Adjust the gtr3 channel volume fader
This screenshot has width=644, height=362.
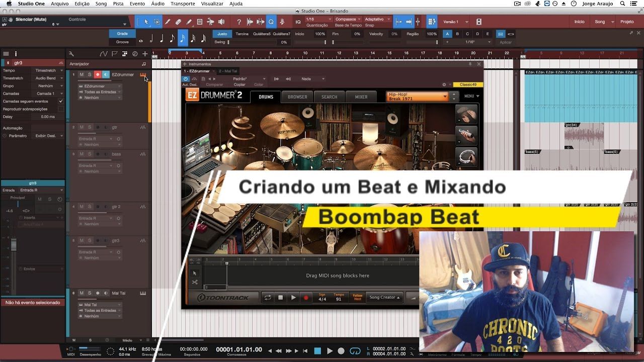point(14,245)
